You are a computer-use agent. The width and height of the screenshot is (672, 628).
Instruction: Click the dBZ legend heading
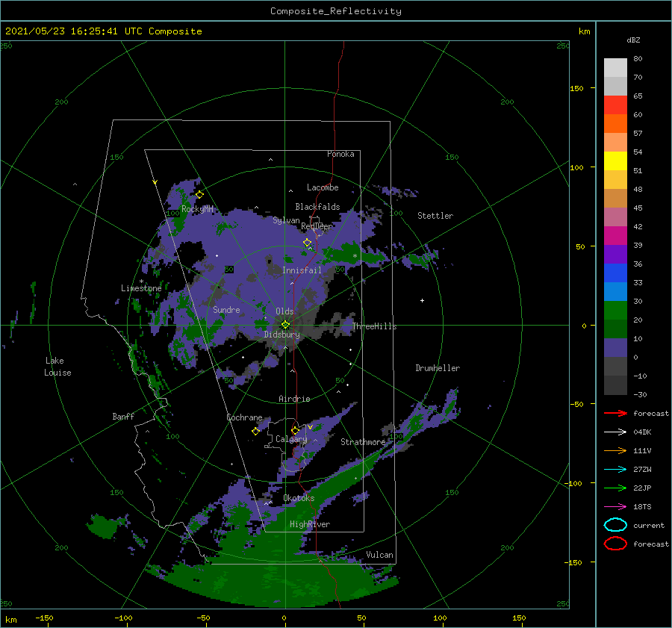[x=633, y=40]
